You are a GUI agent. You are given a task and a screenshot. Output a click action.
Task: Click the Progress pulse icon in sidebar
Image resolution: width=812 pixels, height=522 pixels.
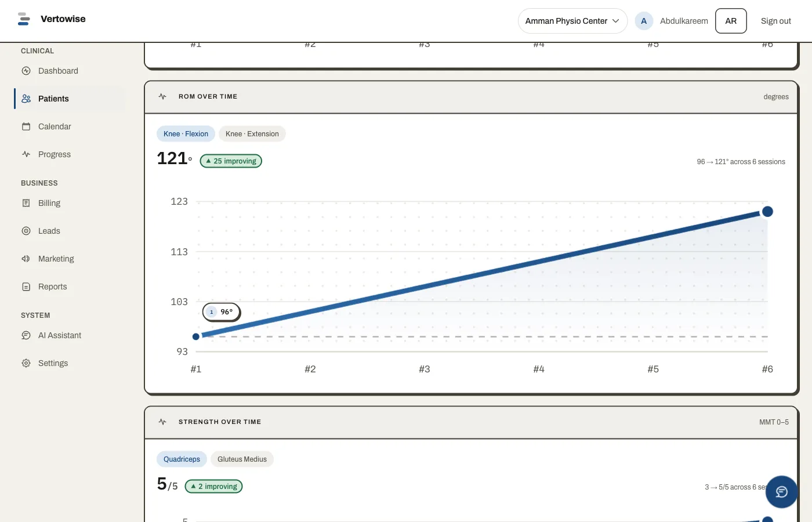26,154
